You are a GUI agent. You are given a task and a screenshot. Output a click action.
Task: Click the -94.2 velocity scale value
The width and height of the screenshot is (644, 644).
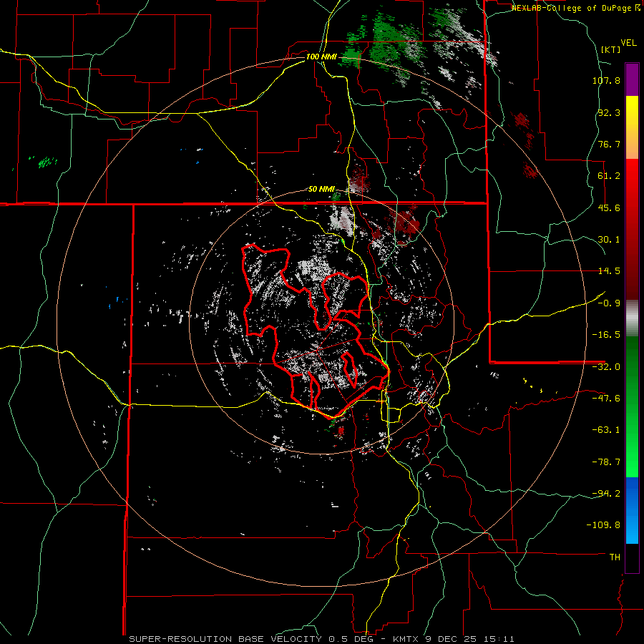tap(606, 494)
